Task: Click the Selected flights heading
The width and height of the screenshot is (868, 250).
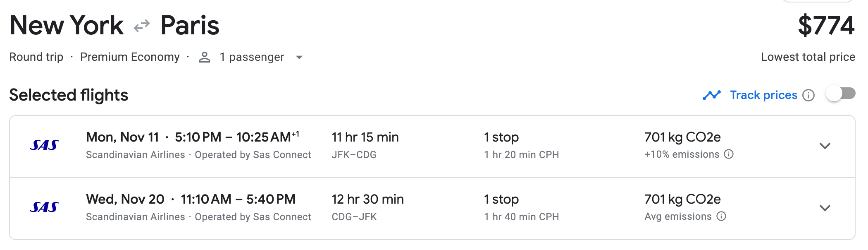Action: (68, 95)
